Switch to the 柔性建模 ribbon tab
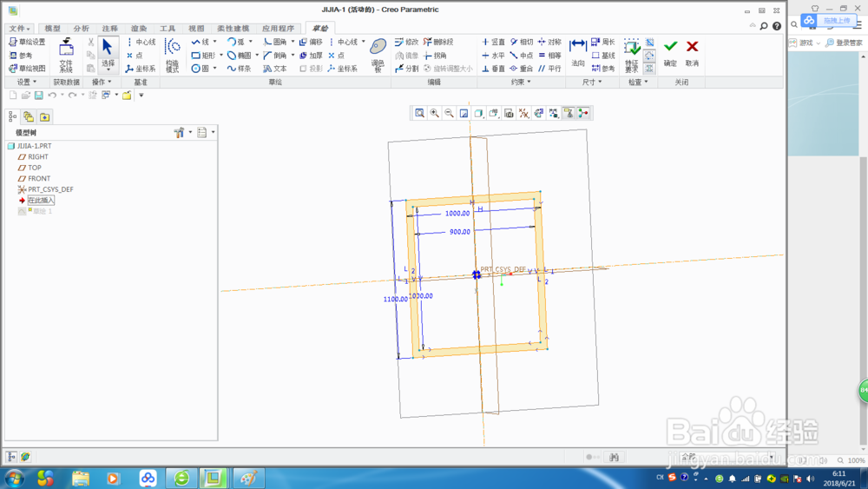Viewport: 868px width, 489px height. [x=233, y=29]
